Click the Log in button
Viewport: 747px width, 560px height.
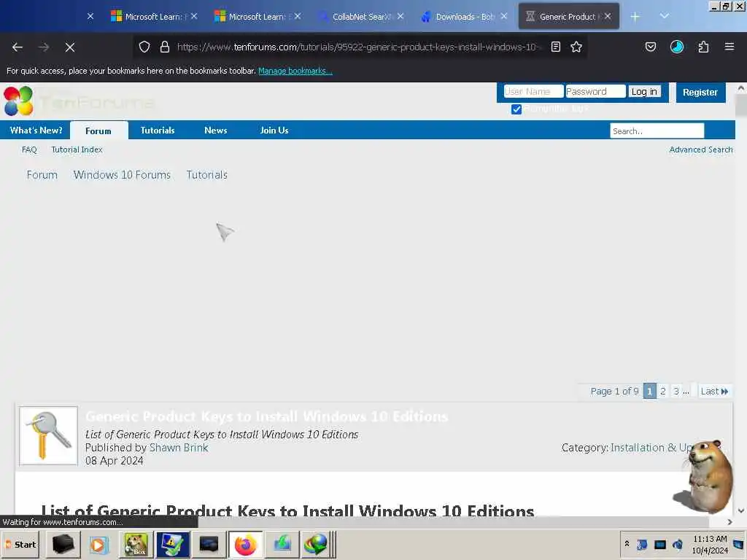point(644,91)
